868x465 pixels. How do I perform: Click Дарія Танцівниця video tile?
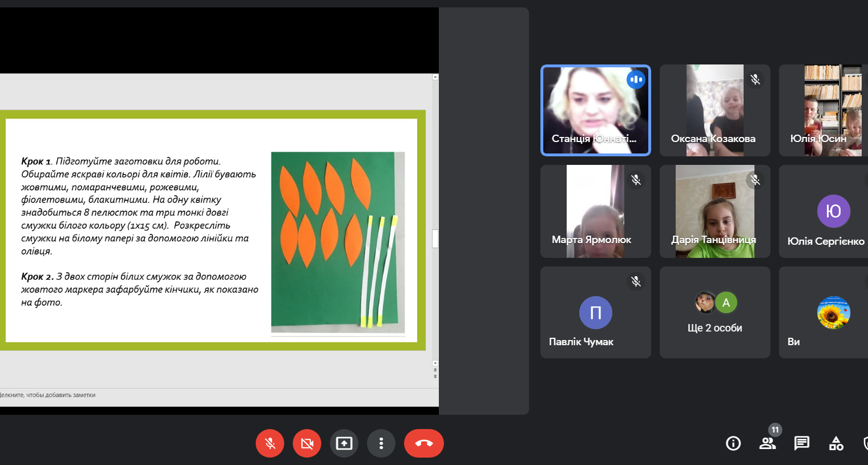coord(714,212)
